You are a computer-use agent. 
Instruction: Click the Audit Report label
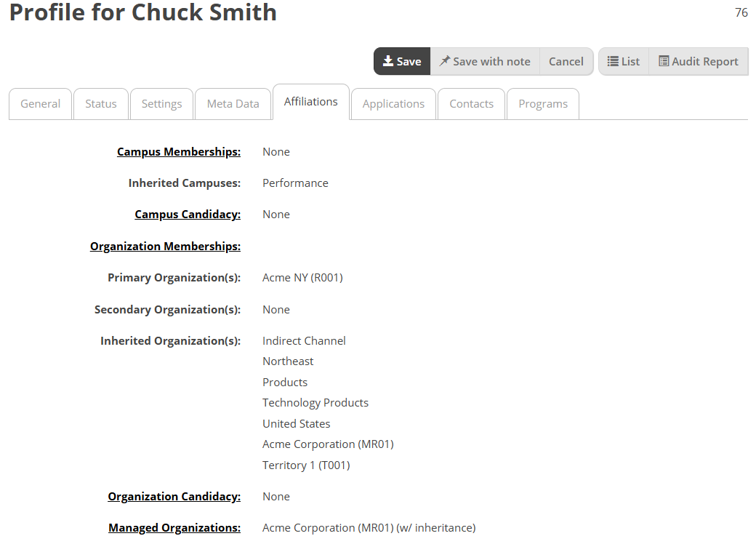(705, 61)
